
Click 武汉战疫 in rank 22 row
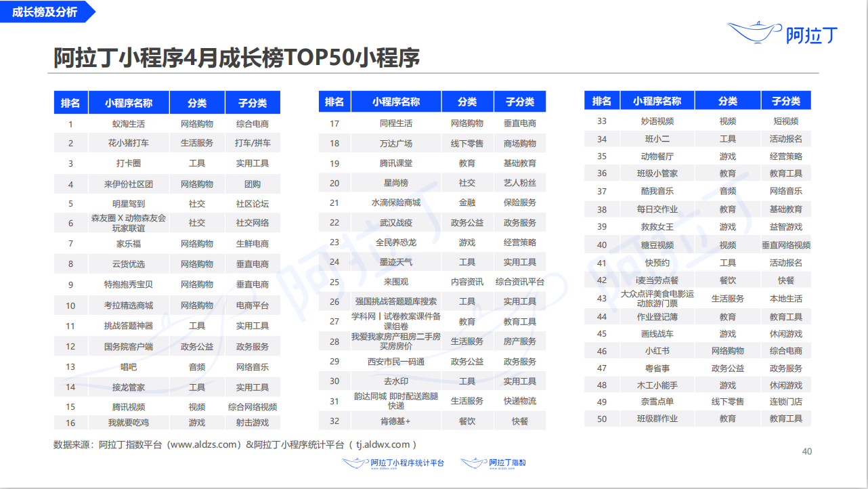tap(396, 222)
